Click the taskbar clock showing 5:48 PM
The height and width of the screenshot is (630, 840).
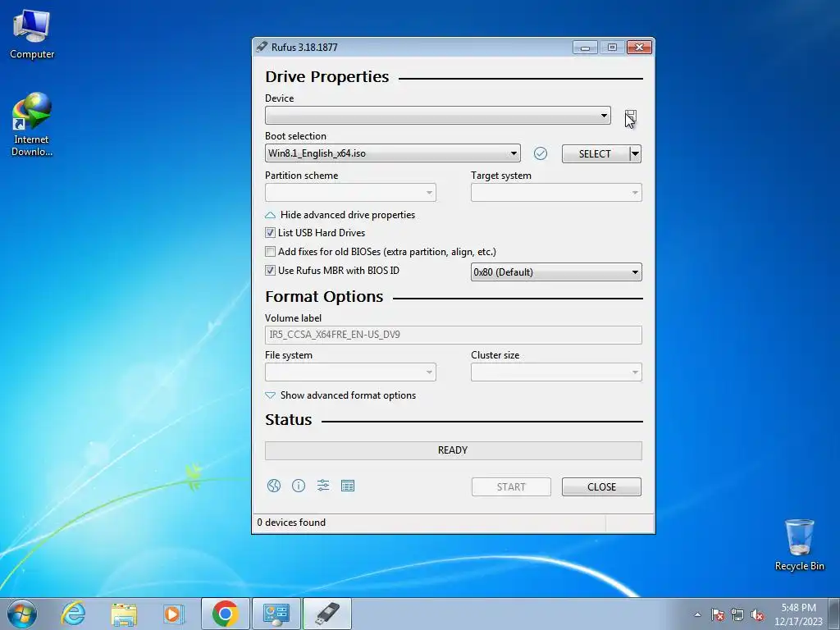pyautogui.click(x=798, y=614)
